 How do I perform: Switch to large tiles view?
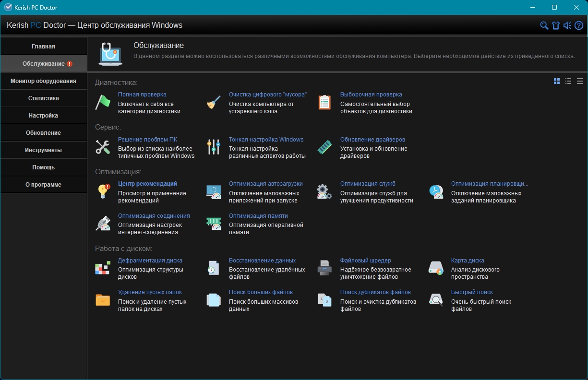click(x=557, y=81)
